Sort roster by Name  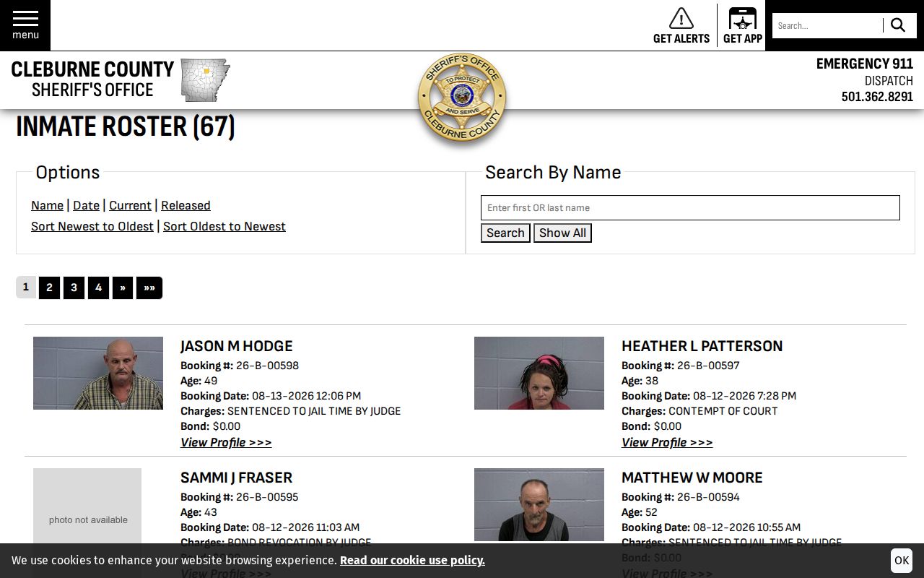click(x=47, y=205)
